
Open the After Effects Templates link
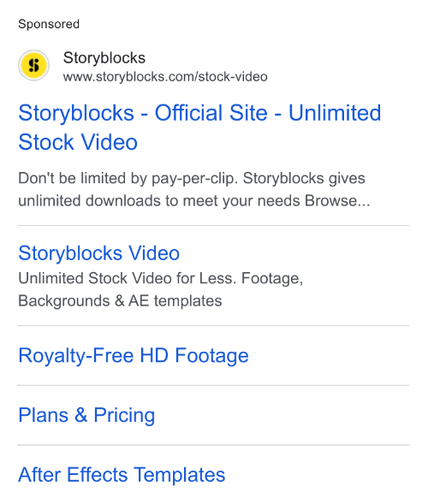(x=122, y=475)
